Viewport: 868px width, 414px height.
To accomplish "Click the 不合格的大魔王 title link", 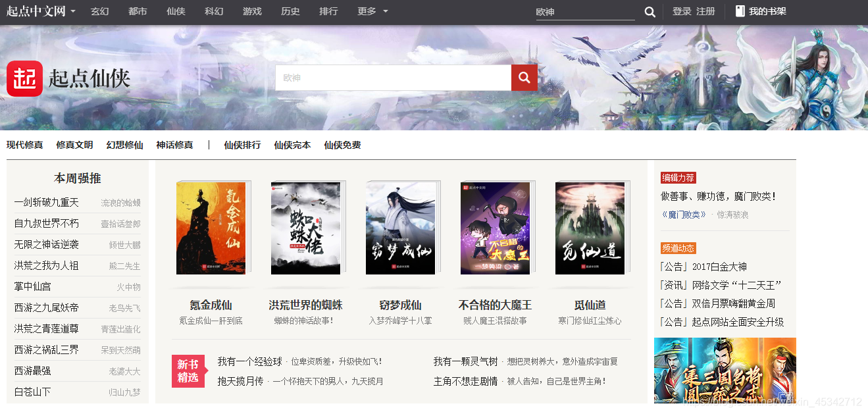I will pyautogui.click(x=496, y=305).
